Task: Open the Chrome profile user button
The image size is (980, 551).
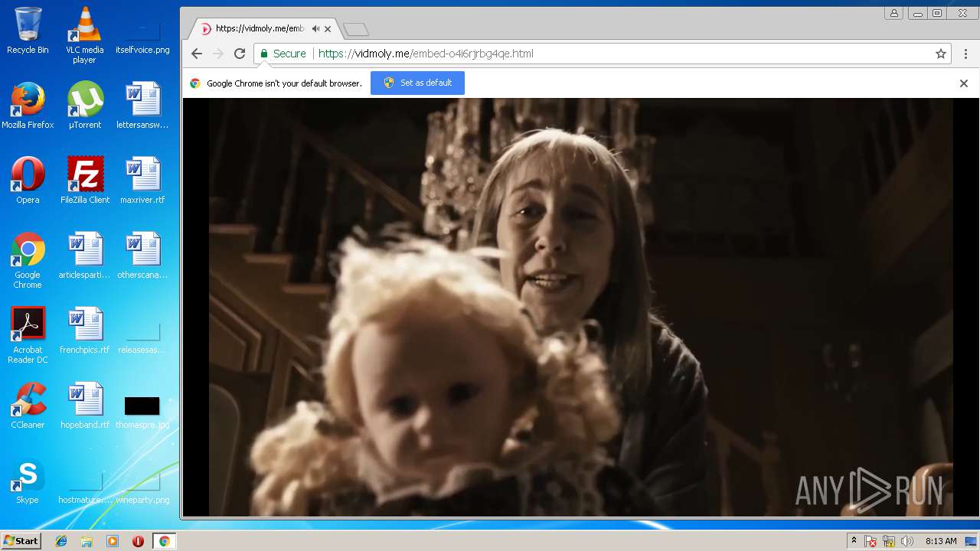Action: tap(893, 13)
